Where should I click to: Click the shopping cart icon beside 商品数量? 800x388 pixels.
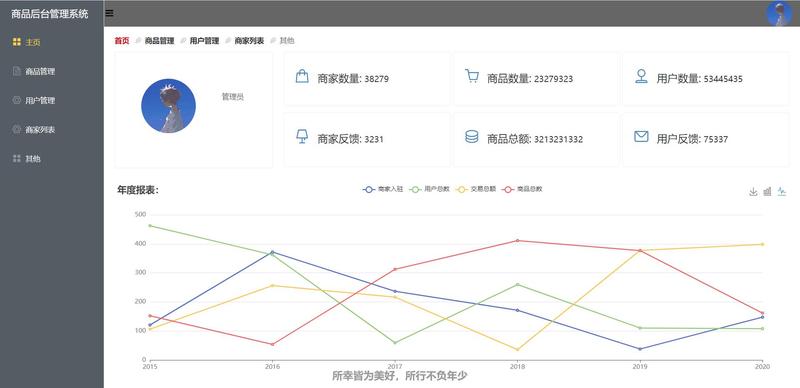tap(472, 76)
